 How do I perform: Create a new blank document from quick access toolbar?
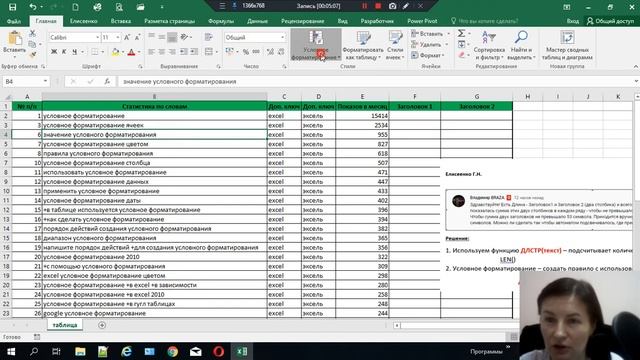click(x=76, y=7)
